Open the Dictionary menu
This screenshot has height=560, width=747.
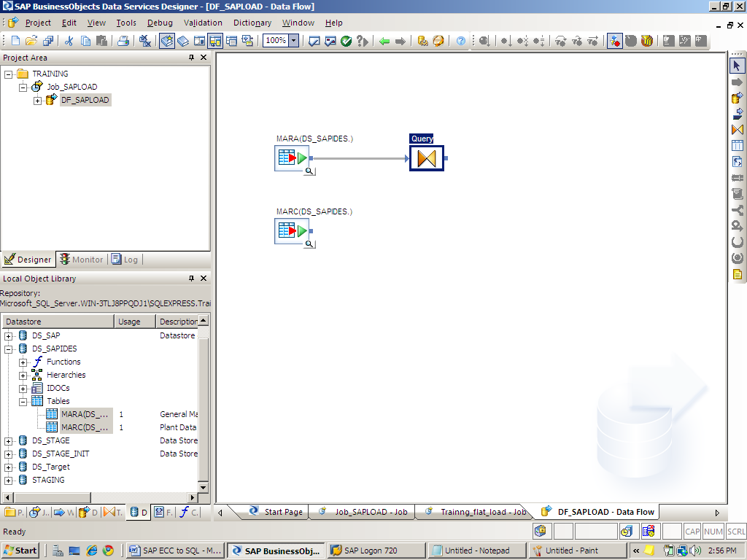coord(252,23)
